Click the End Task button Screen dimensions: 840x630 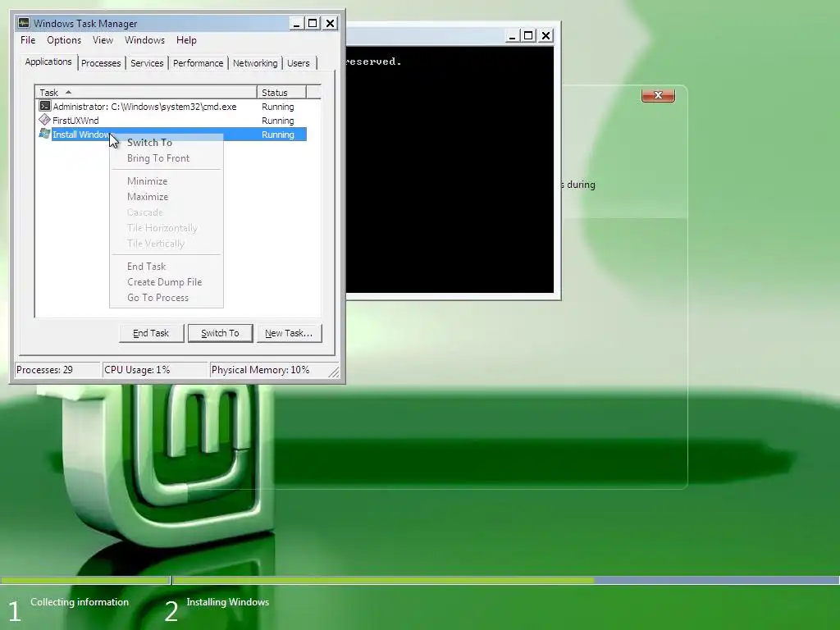[151, 333]
